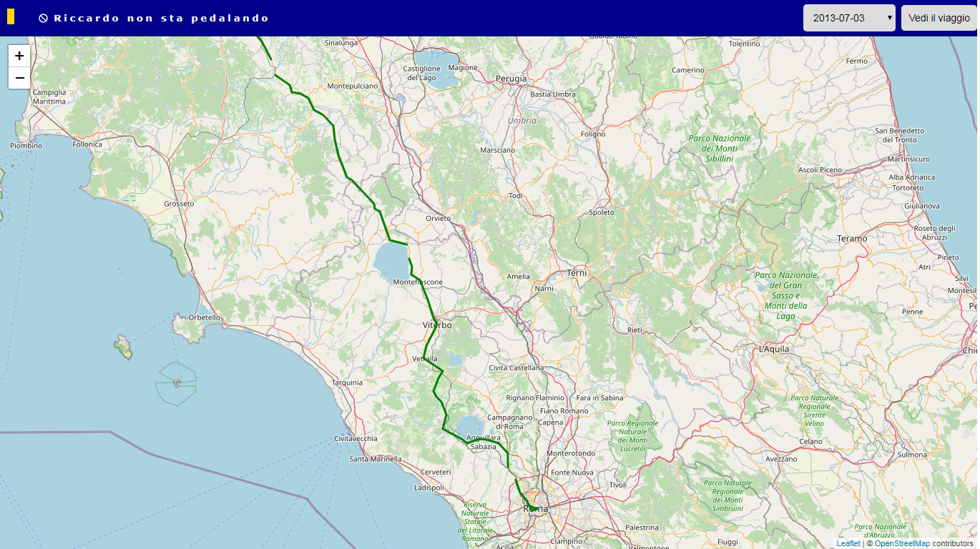
Task: Click the Cerveteri town label
Action: click(x=436, y=473)
